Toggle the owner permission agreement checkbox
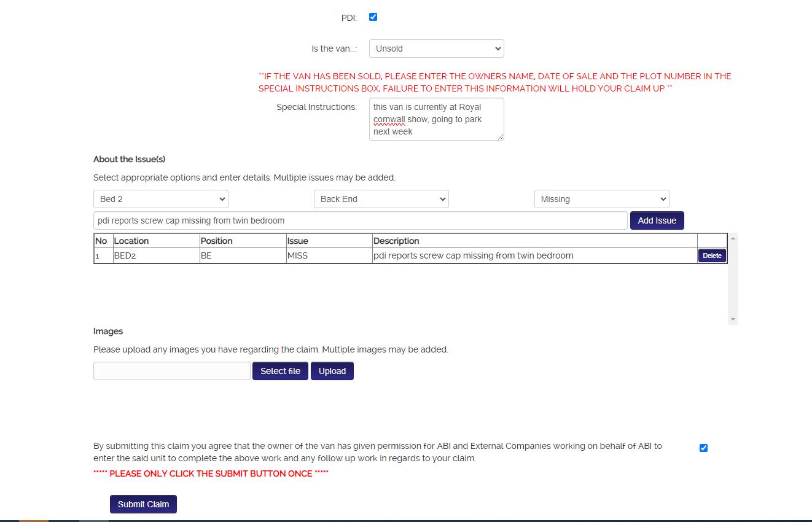Screen dimensions: 812x522 click(x=703, y=448)
